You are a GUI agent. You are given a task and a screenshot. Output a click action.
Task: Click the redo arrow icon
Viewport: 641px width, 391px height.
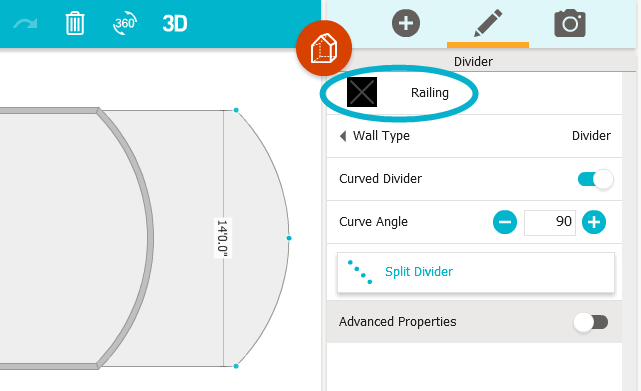[x=25, y=24]
